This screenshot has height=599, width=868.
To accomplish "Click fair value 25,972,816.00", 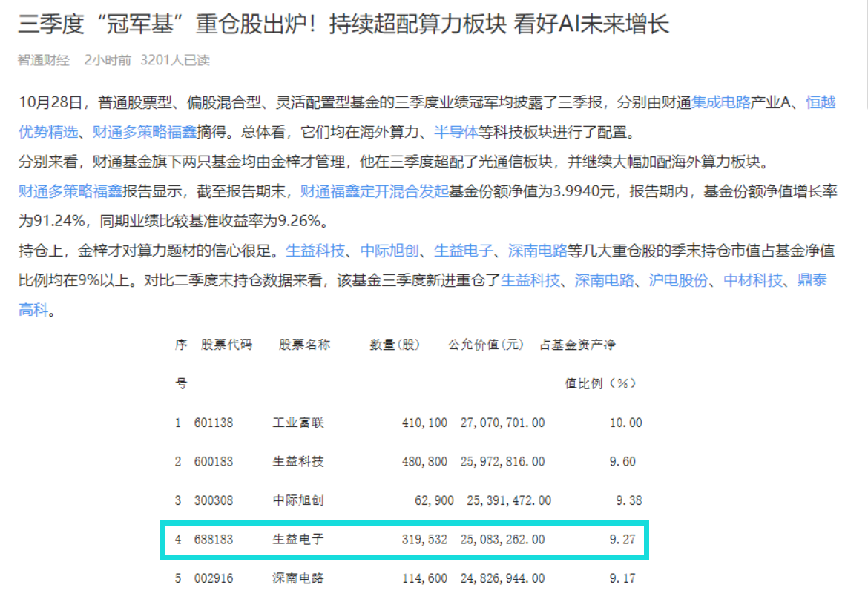I will 503,462.
